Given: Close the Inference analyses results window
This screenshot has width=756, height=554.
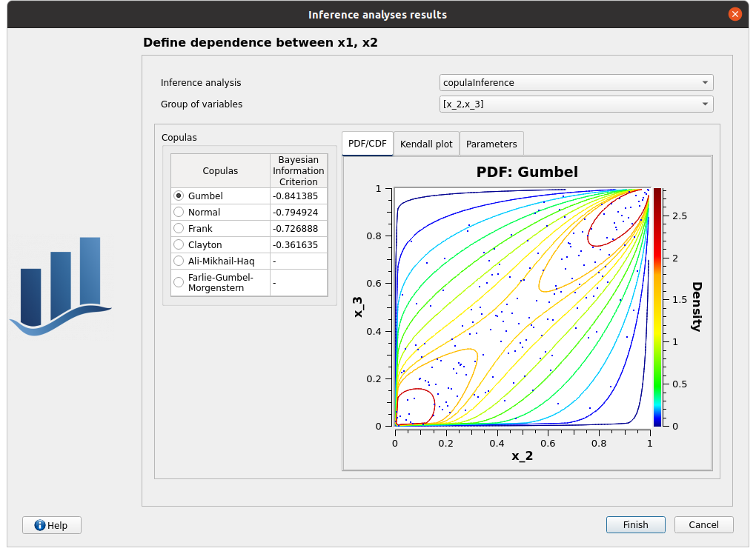Looking at the screenshot, I should tap(735, 14).
